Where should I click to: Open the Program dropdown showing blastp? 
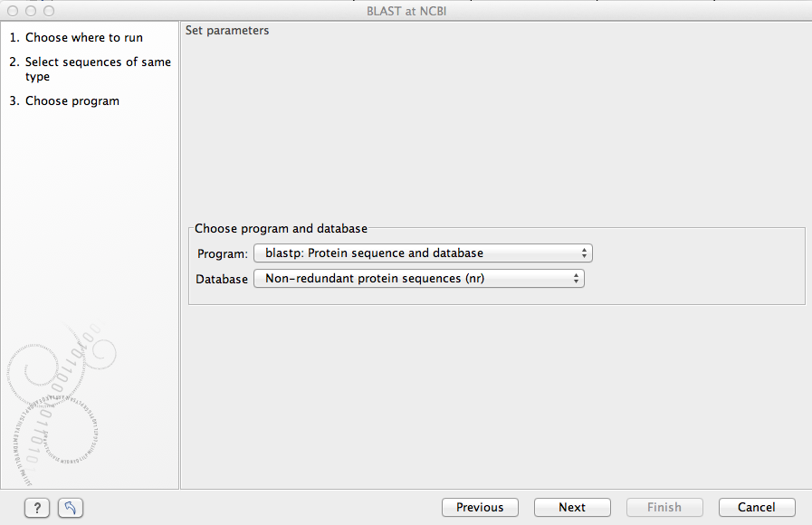423,253
